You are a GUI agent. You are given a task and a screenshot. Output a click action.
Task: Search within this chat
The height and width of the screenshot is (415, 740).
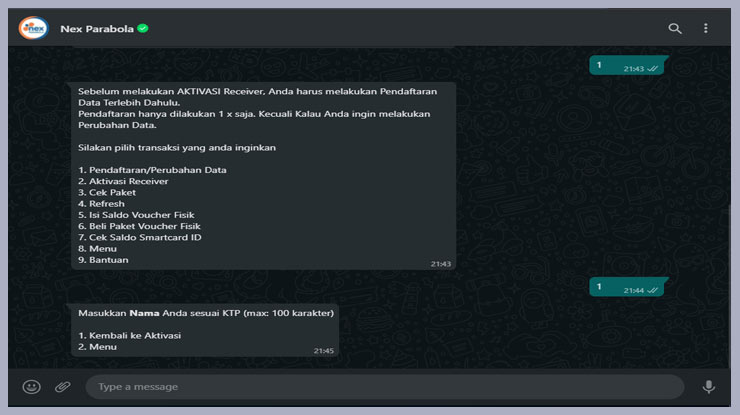pos(675,29)
